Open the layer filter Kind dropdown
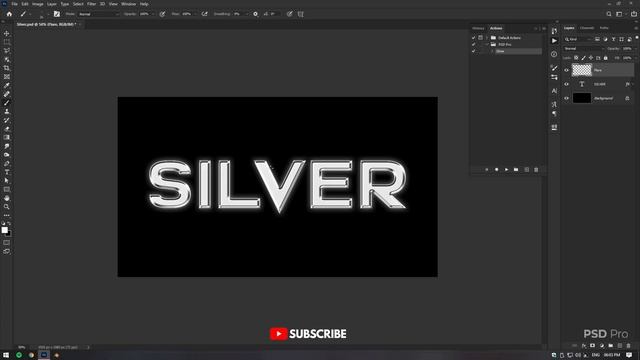 (x=578, y=39)
